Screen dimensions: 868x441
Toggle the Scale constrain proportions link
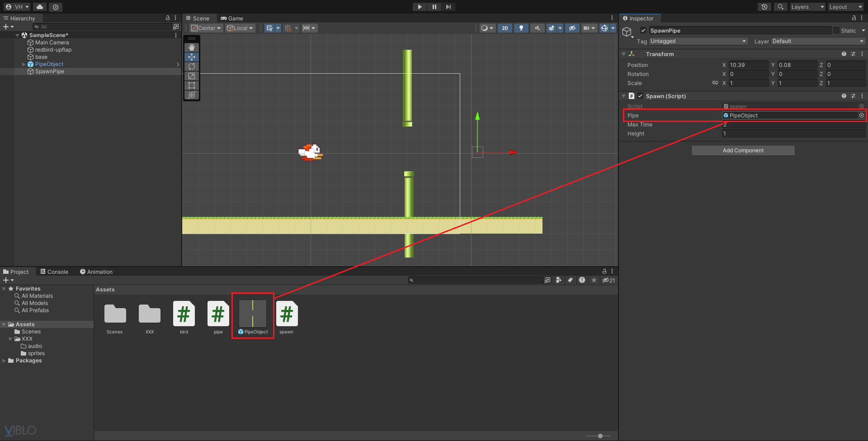[x=715, y=83]
